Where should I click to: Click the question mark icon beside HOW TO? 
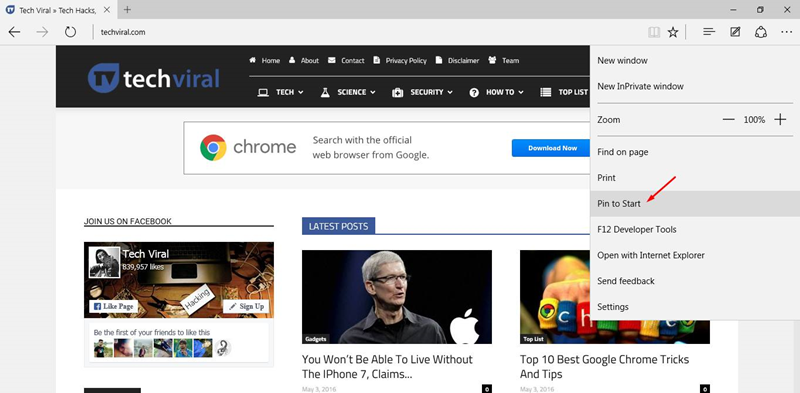[474, 92]
